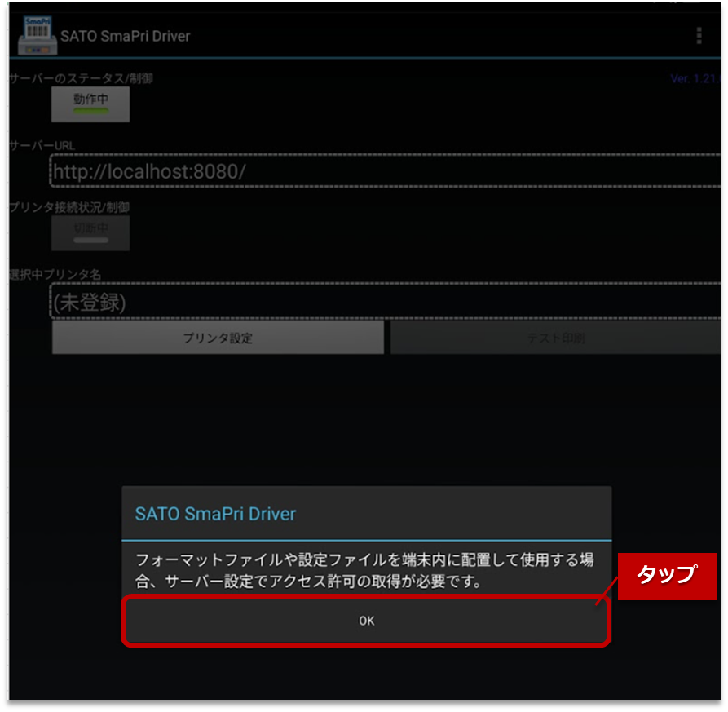Select the (未登録) printer name field
Viewport: 728px width, 712px height.
[x=386, y=300]
